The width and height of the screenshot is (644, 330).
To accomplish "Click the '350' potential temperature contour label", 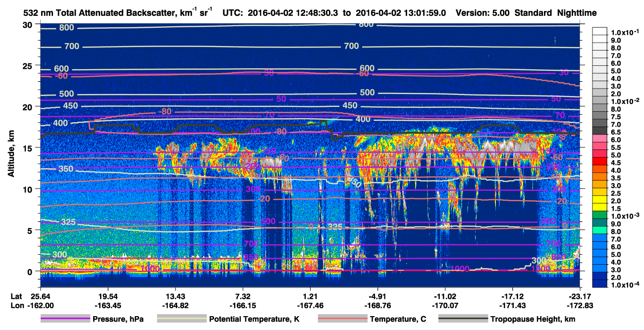I will 66,169.
